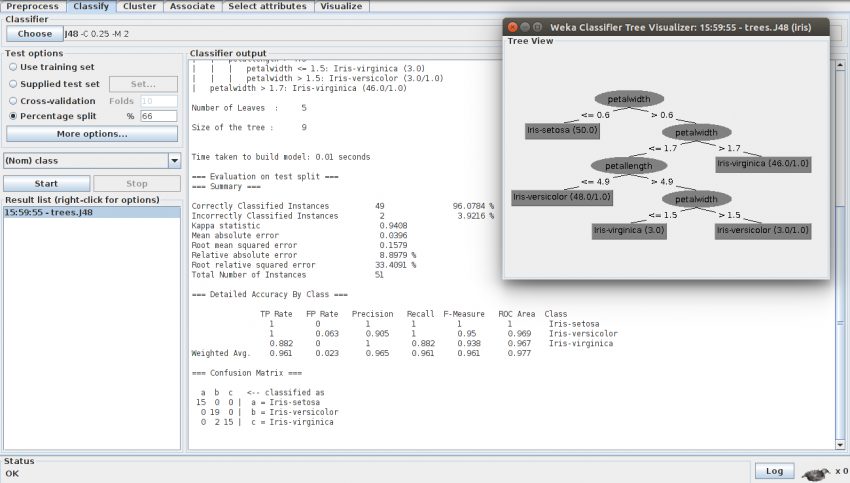Minimize the Tree Visualizer window
The height and width of the screenshot is (483, 850).
(524, 27)
